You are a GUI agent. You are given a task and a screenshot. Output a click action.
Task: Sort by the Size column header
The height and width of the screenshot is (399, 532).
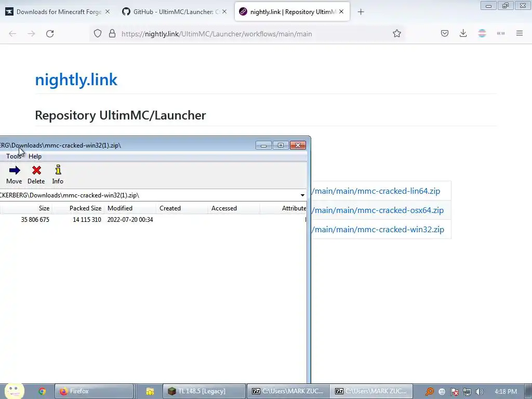[26, 208]
